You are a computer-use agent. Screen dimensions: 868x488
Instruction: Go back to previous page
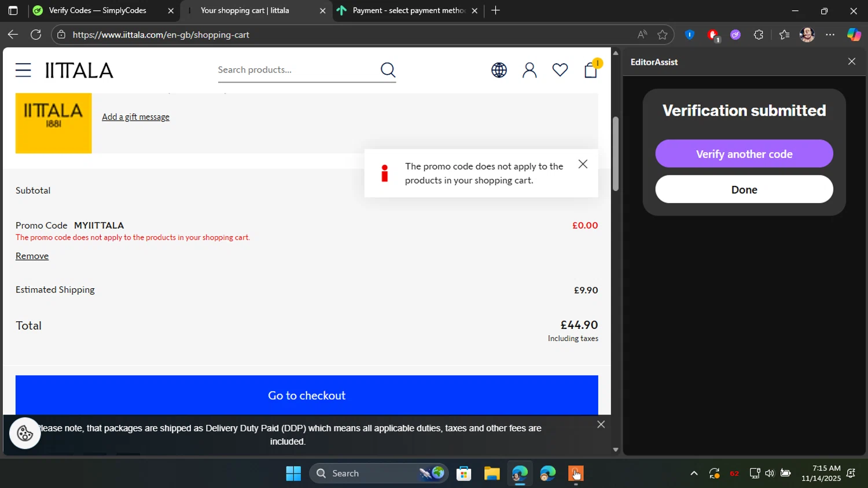[x=13, y=35]
